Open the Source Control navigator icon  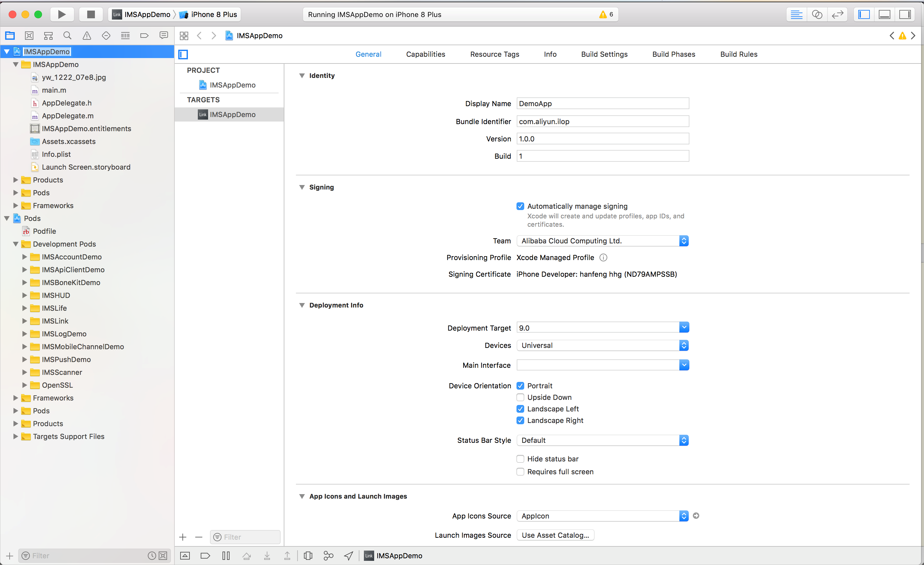coord(29,35)
